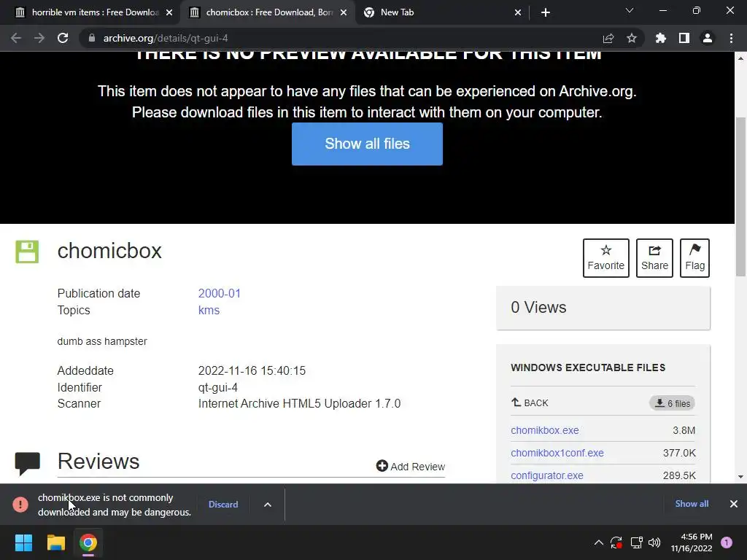
Task: Download chomikbox1conf.exe
Action: [x=557, y=453]
